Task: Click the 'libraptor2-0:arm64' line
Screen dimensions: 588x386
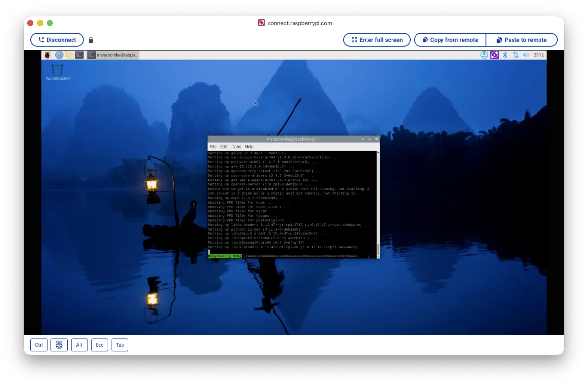Action: pyautogui.click(x=262, y=238)
